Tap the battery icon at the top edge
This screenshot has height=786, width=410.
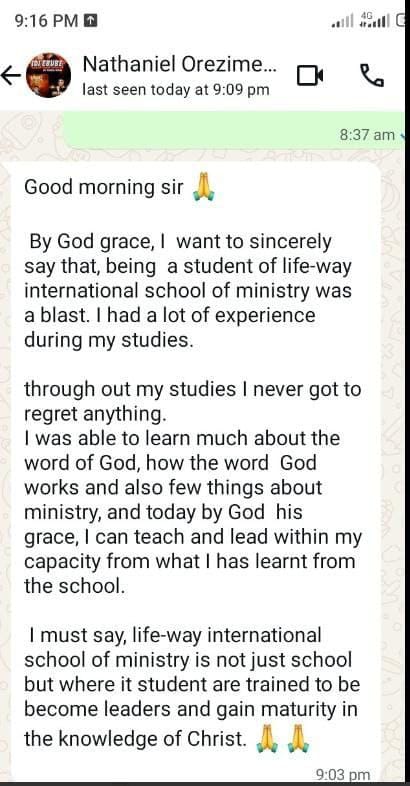coord(401,21)
